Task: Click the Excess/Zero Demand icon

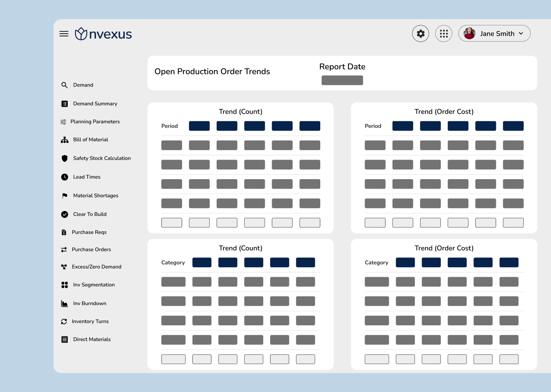Action: 64,267
